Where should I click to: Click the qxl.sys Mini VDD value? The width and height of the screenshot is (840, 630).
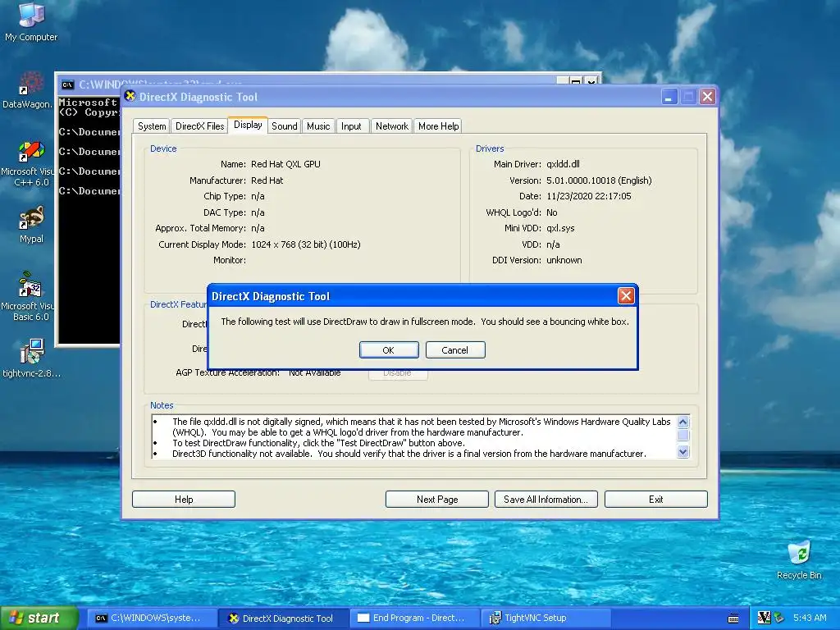tap(560, 228)
